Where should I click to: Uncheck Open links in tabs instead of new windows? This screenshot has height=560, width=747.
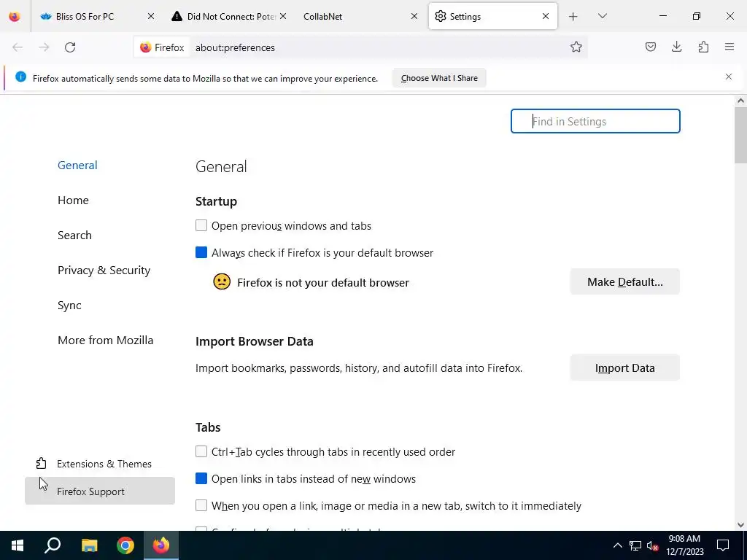coord(201,478)
